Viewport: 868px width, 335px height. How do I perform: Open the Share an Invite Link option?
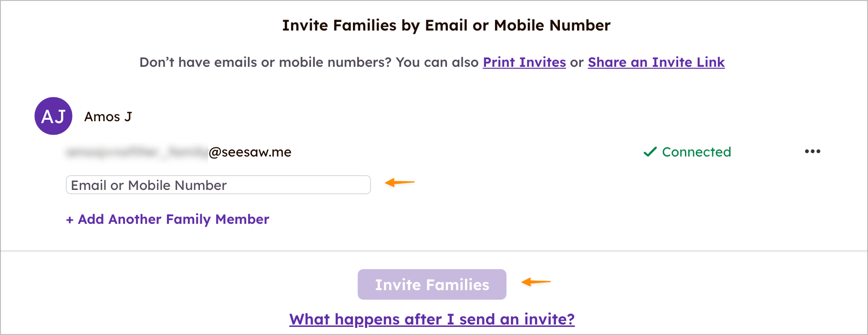(x=656, y=62)
